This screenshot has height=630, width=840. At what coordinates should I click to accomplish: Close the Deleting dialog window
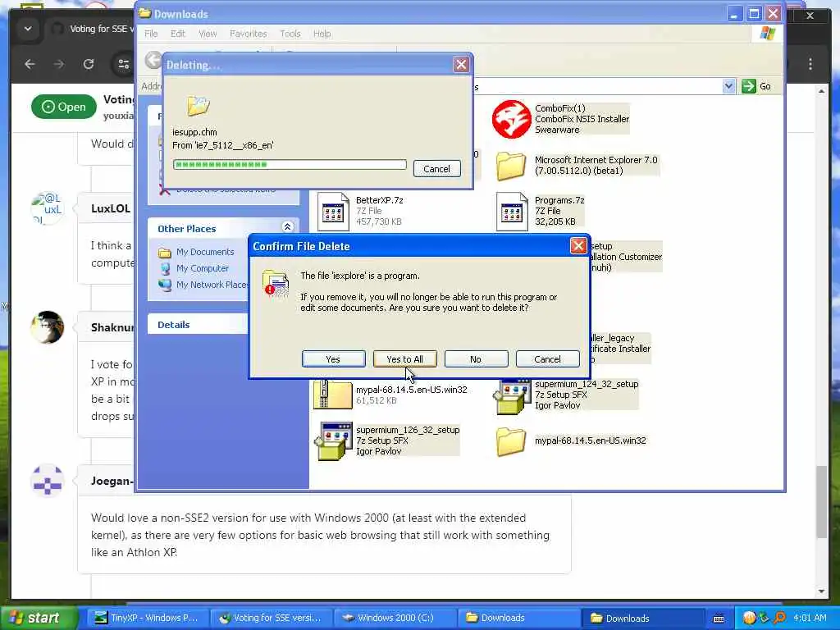click(461, 65)
